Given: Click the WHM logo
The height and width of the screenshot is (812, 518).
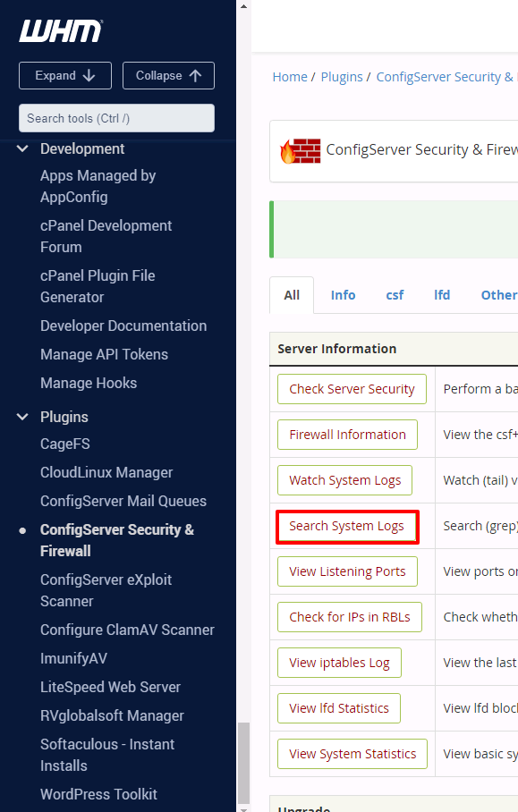Looking at the screenshot, I should click(61, 30).
